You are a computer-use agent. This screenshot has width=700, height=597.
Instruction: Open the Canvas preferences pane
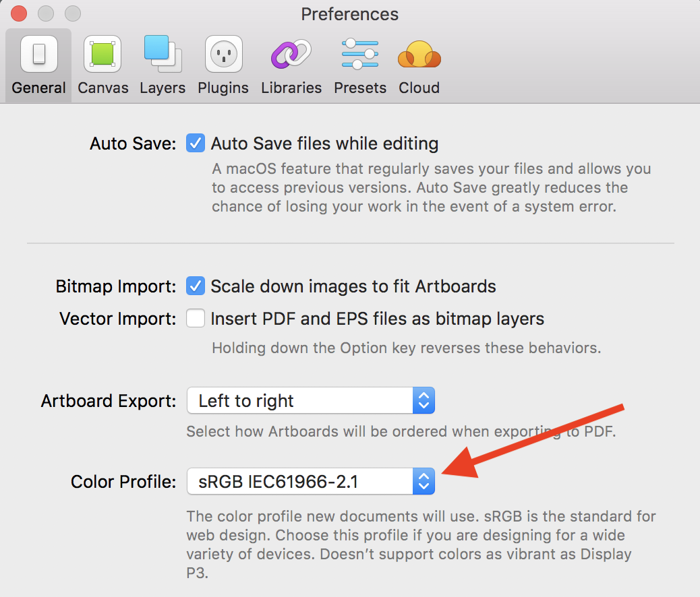[x=103, y=64]
